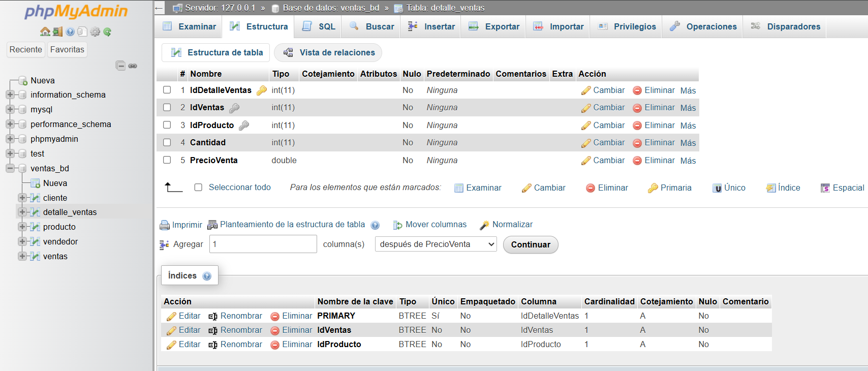Screen dimensions: 868x371
Task: Click the column count input field
Action: [x=263, y=244]
